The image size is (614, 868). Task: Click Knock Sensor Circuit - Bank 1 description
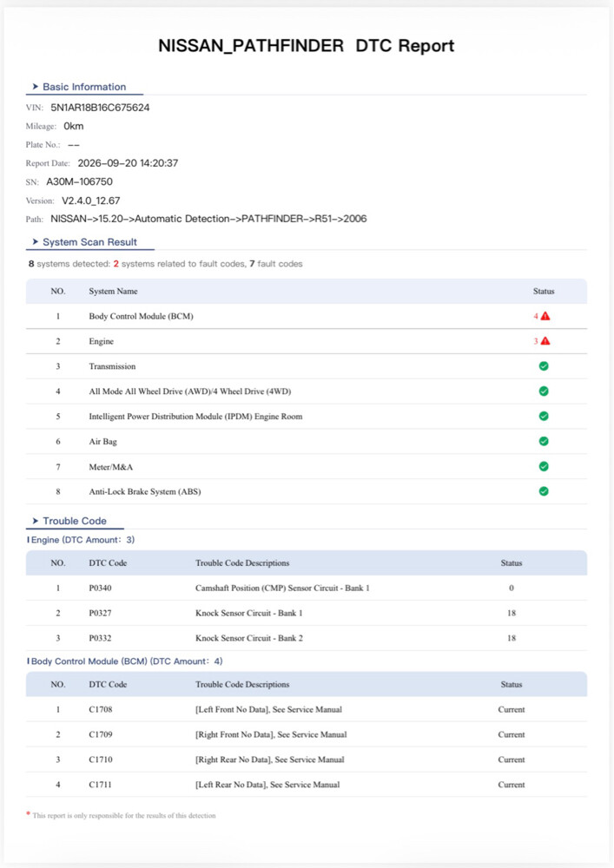(249, 613)
